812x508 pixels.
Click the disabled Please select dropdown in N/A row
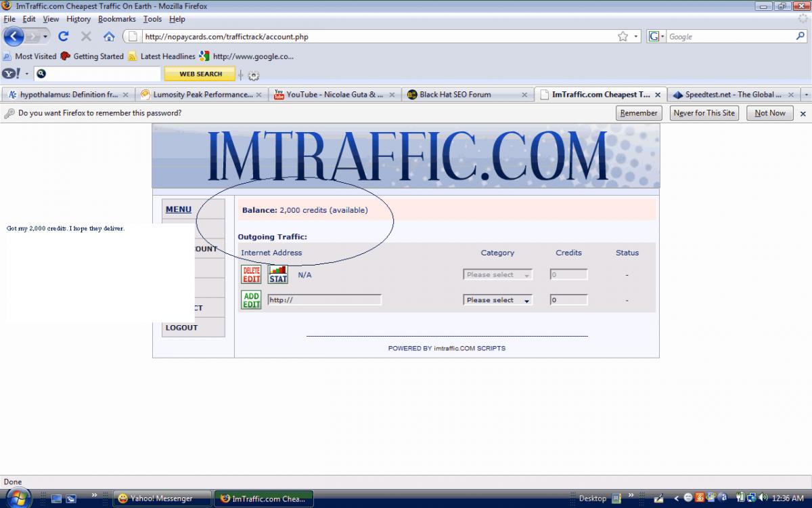[497, 275]
